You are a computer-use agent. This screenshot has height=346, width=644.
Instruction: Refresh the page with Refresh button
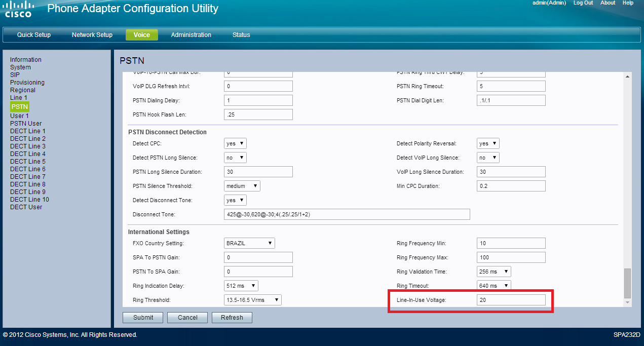point(232,318)
